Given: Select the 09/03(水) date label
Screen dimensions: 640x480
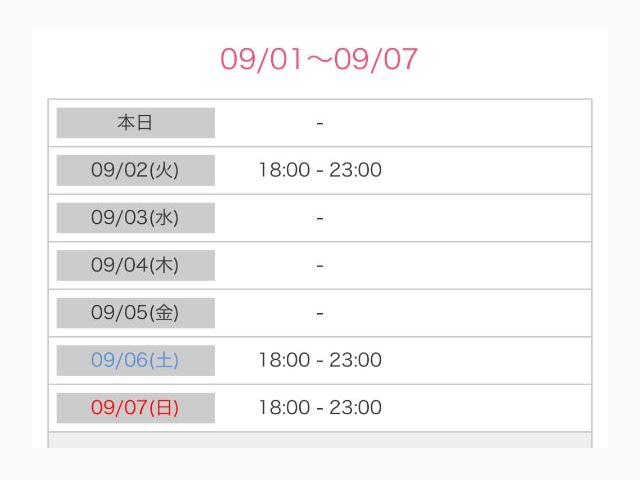Looking at the screenshot, I should (x=136, y=218).
